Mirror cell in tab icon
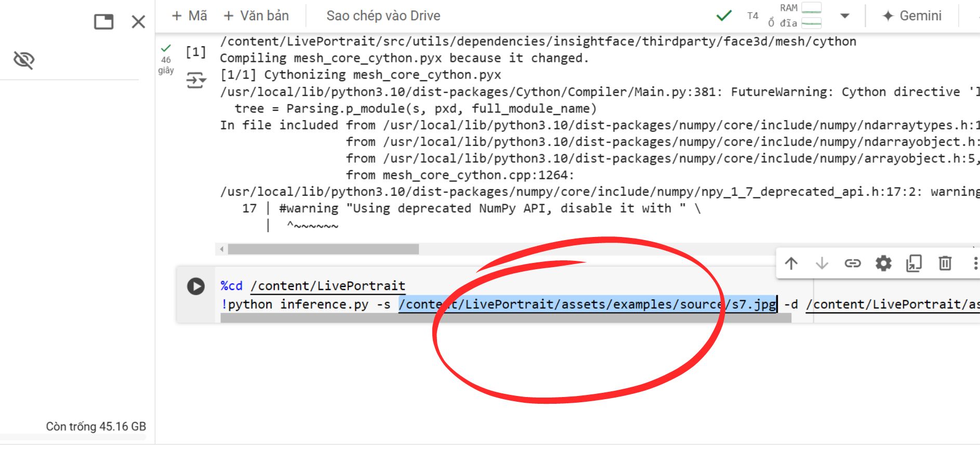Screen dimensions: 980x449 [914, 263]
